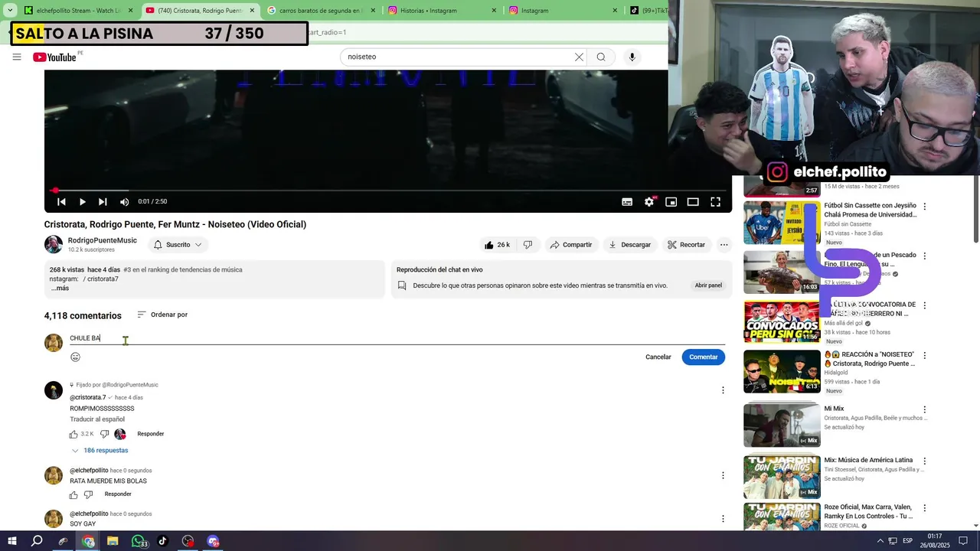This screenshot has width=980, height=551.
Task: Toggle theater mode view
Action: click(693, 202)
